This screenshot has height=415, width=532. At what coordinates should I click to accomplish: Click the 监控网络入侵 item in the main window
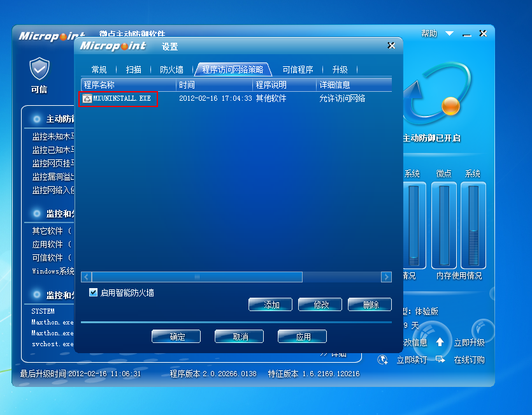(54, 190)
